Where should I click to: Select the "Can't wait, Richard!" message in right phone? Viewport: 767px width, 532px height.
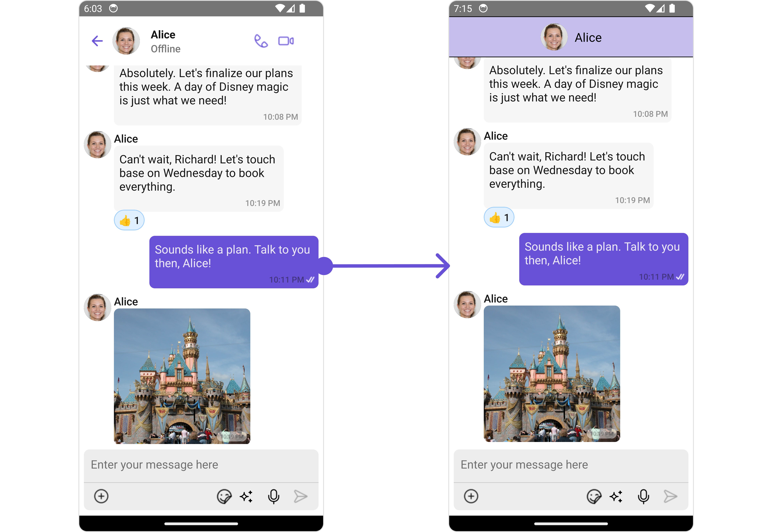pos(569,176)
